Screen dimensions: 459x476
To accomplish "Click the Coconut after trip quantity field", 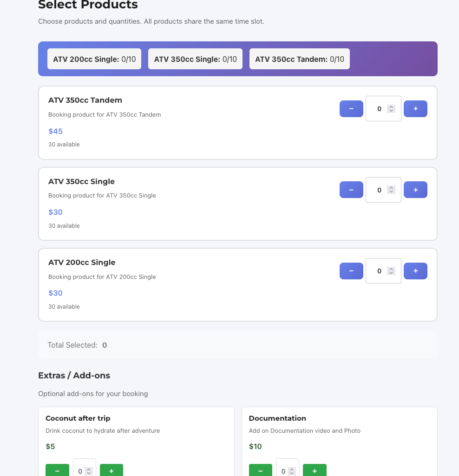I will tap(80, 471).
